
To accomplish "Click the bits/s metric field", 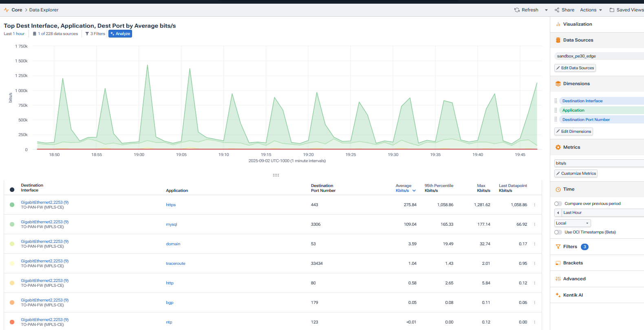I will pos(599,163).
